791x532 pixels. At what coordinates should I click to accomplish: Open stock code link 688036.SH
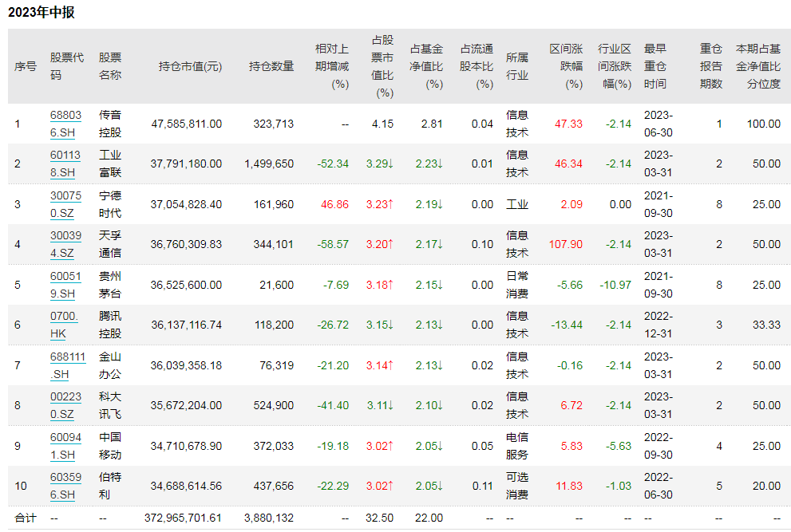tap(65, 124)
